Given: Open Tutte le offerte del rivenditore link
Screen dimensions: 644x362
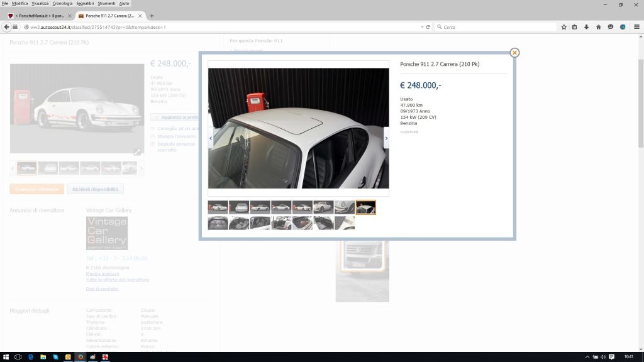Looking at the screenshot, I should click(x=118, y=280).
